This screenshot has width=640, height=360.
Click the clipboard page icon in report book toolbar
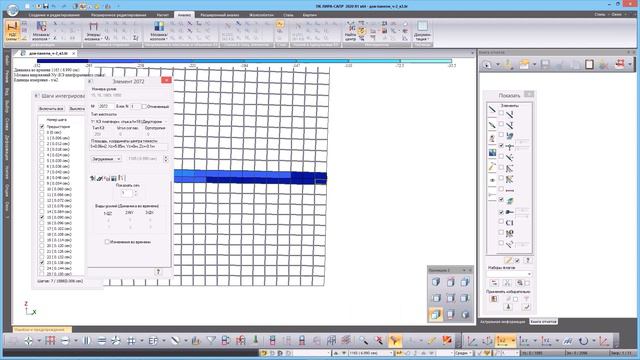click(589, 64)
